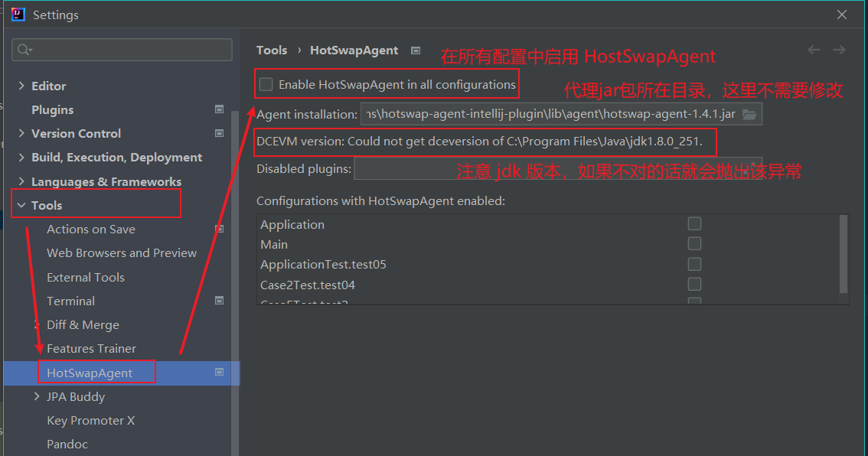
Task: Collapse the Tools section
Action: (21, 204)
